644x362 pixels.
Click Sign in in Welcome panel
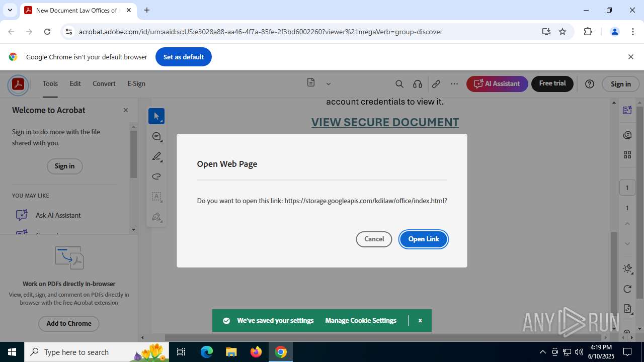tap(64, 166)
